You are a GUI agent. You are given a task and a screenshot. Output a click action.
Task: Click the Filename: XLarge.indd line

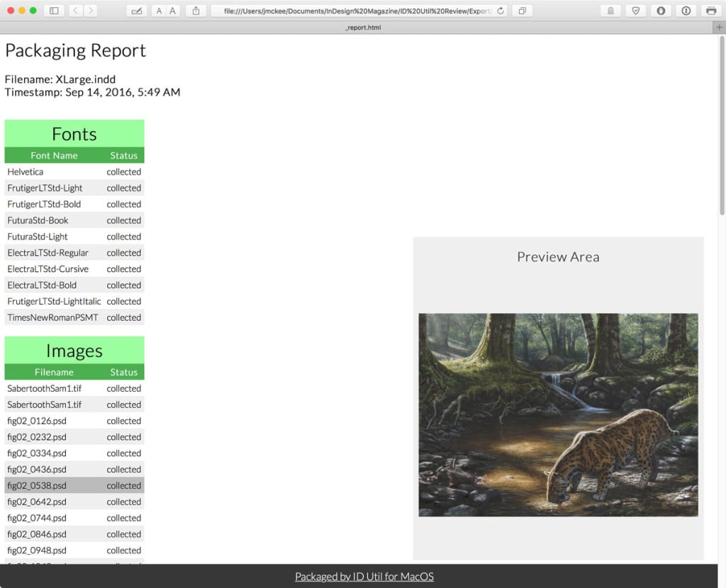60,79
